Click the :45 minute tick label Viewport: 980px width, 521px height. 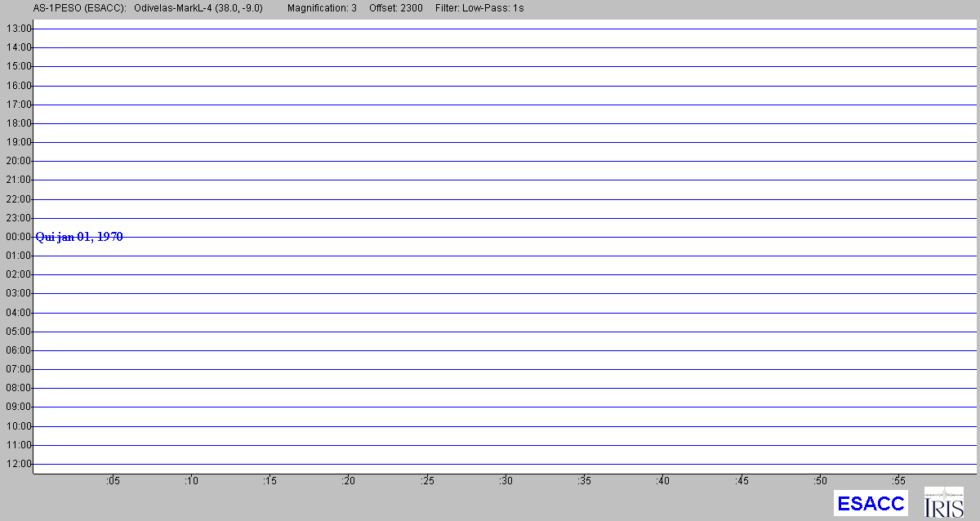click(x=742, y=481)
